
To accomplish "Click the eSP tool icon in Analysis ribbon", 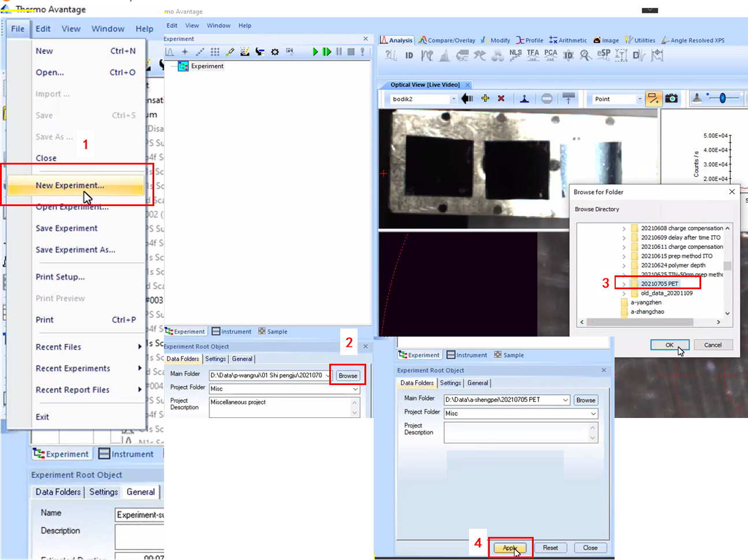I will click(604, 55).
